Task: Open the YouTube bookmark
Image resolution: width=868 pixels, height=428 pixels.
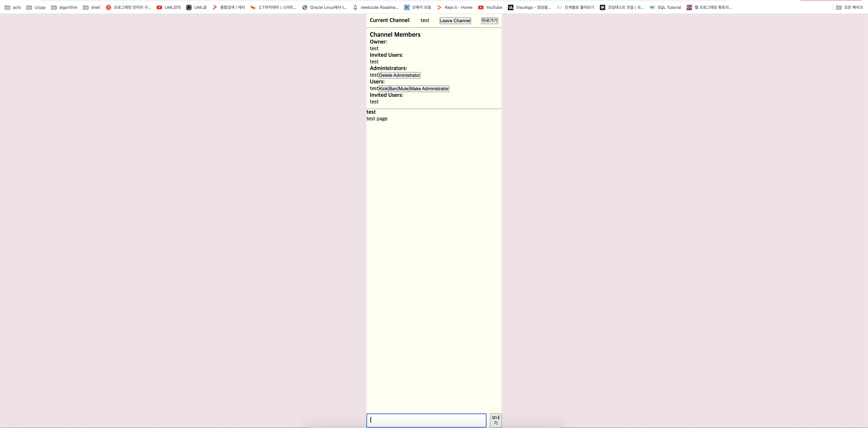Action: 490,7
